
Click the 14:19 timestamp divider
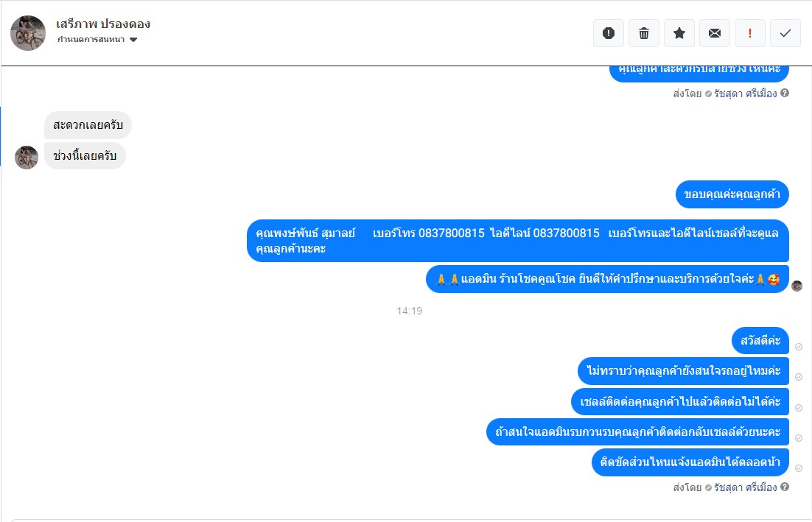click(x=410, y=311)
